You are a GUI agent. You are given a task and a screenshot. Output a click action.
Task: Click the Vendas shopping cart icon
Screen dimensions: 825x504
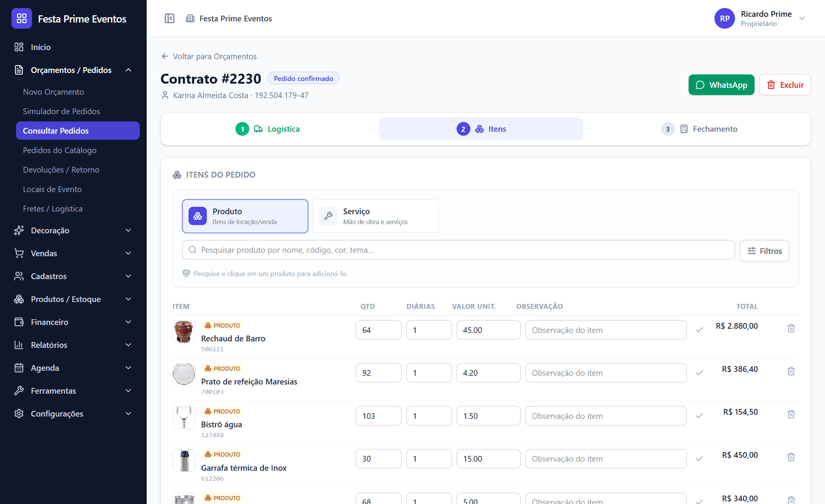(19, 253)
